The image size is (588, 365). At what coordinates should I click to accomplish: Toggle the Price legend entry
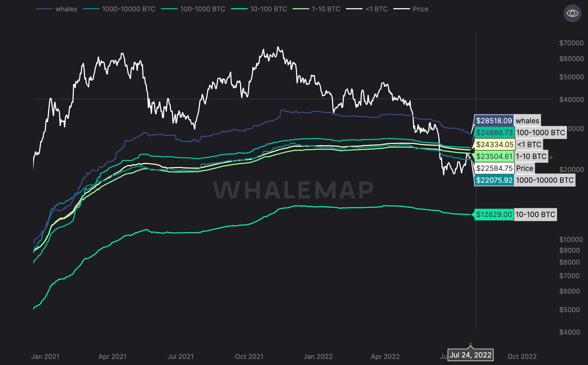click(x=420, y=9)
